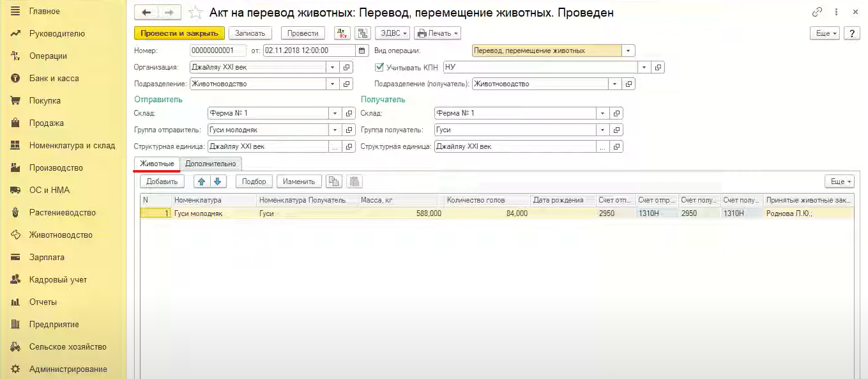Click the Добавить button
This screenshot has height=379, width=868.
(x=162, y=182)
